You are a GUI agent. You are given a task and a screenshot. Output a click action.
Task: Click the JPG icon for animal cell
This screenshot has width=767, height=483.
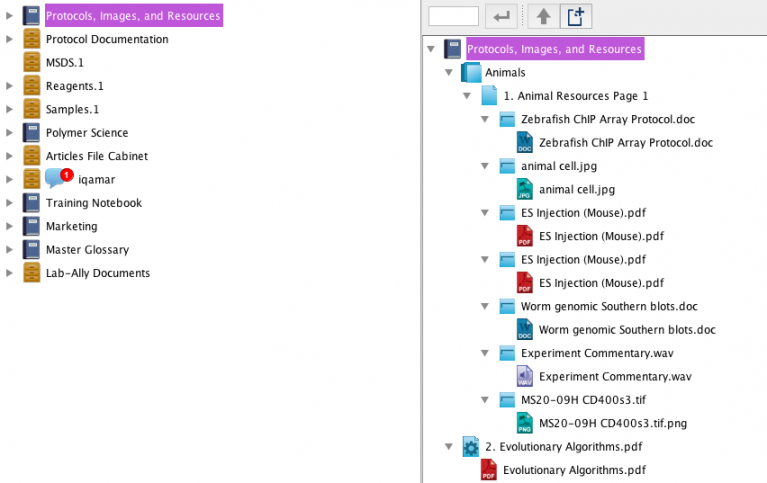[x=524, y=189]
